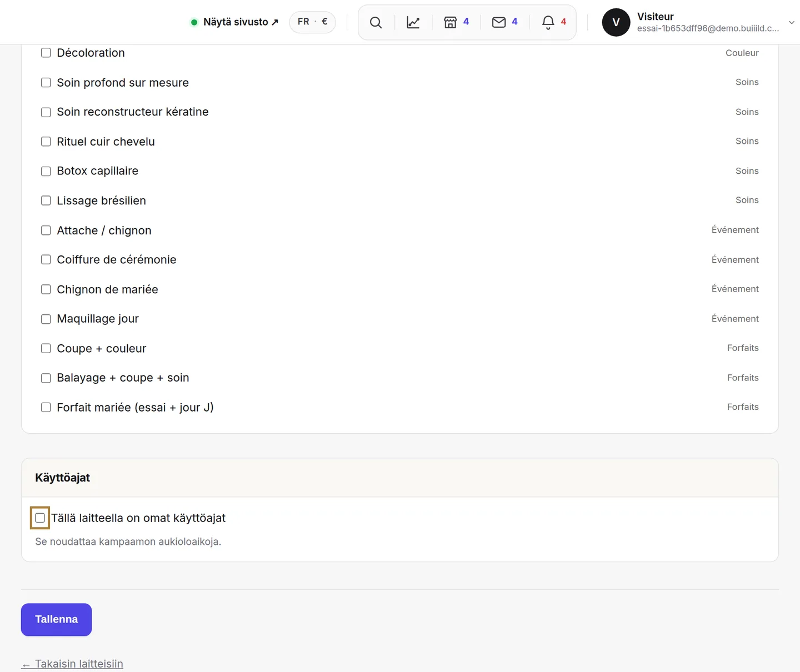800x672 pixels.
Task: Select Coiffure de cérémonie checkbox
Action: pyautogui.click(x=46, y=259)
